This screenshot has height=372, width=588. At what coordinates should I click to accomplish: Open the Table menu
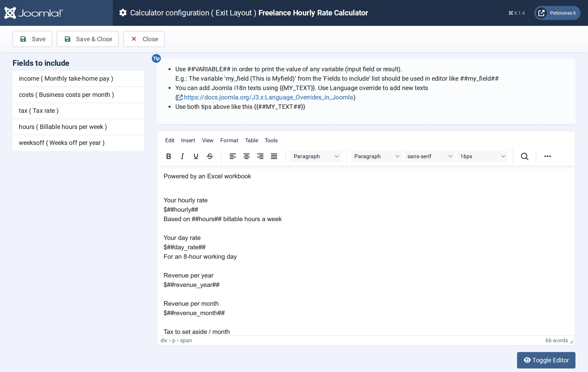pos(251,140)
